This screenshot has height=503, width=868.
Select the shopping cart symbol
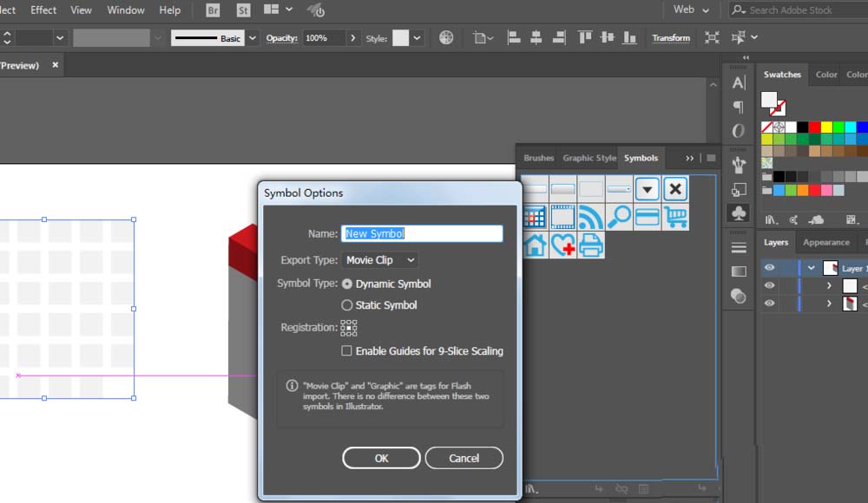tap(676, 217)
